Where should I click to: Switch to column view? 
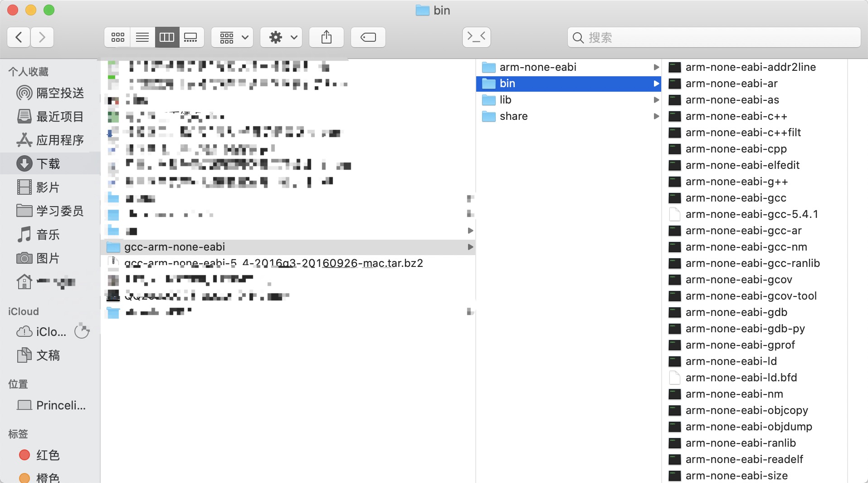point(167,37)
